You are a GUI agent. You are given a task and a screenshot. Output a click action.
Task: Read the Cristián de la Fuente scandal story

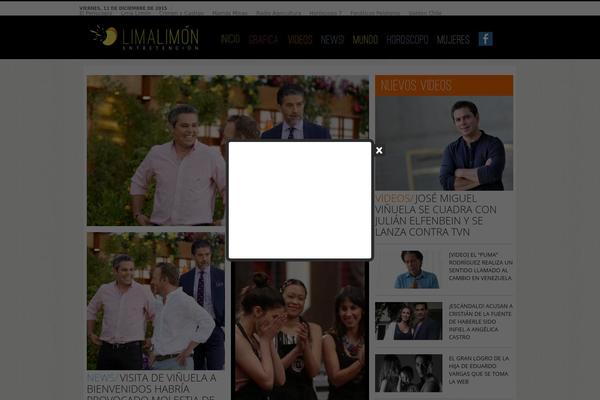[x=481, y=322]
